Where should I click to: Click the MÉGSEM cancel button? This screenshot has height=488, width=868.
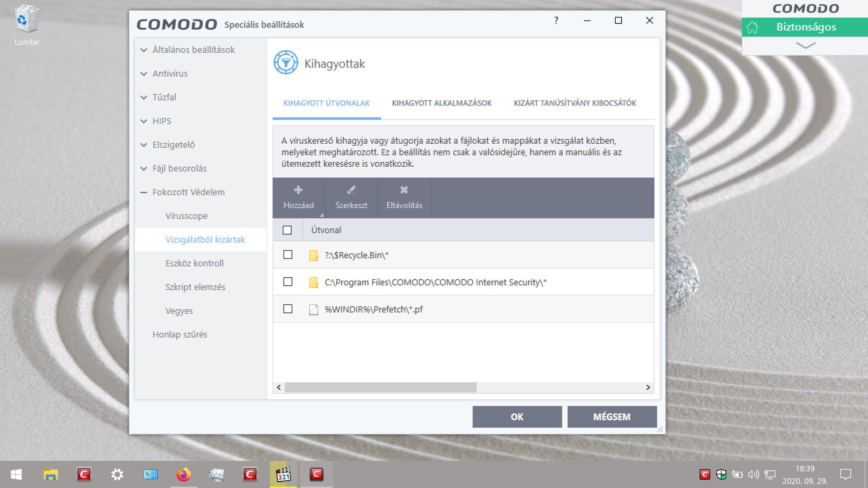click(611, 417)
